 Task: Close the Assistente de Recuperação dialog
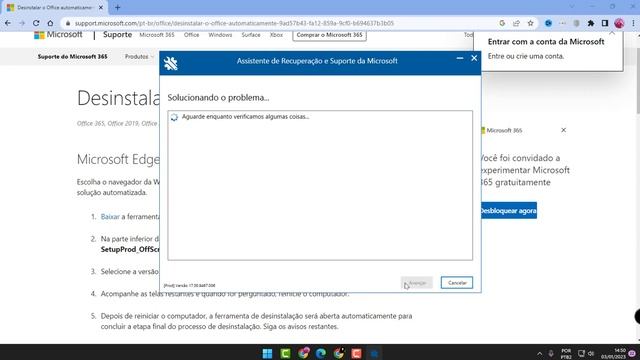(x=474, y=58)
